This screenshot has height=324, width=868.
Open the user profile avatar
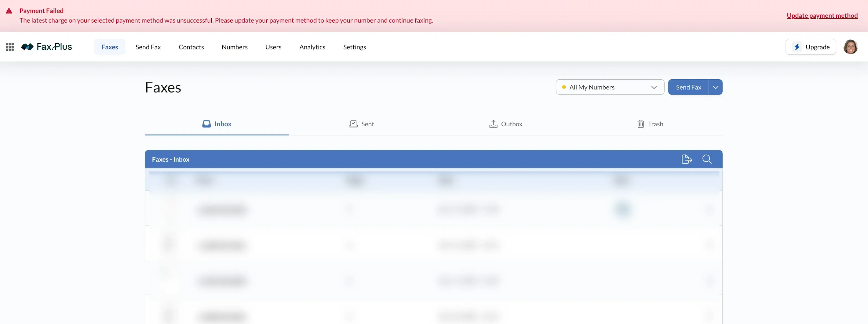850,47
